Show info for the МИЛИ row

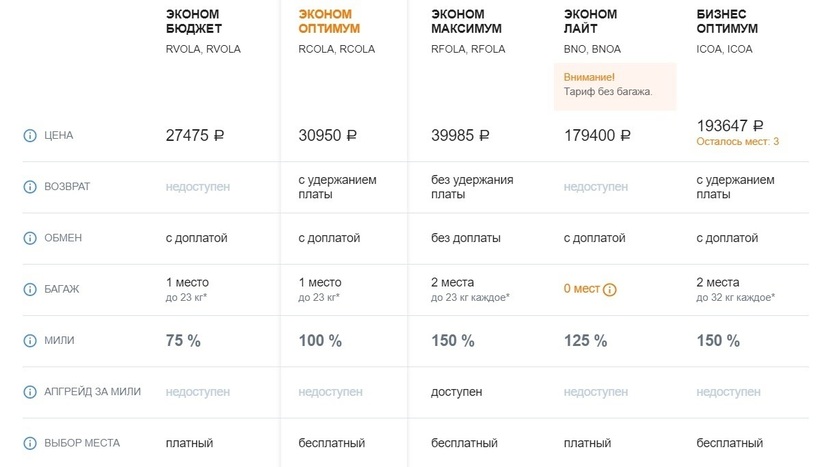[x=29, y=341]
